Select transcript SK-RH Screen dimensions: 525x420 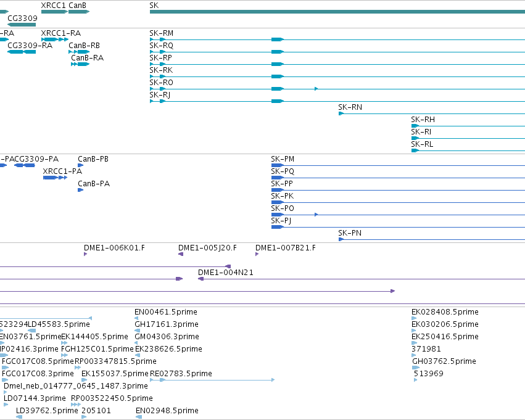coord(468,126)
